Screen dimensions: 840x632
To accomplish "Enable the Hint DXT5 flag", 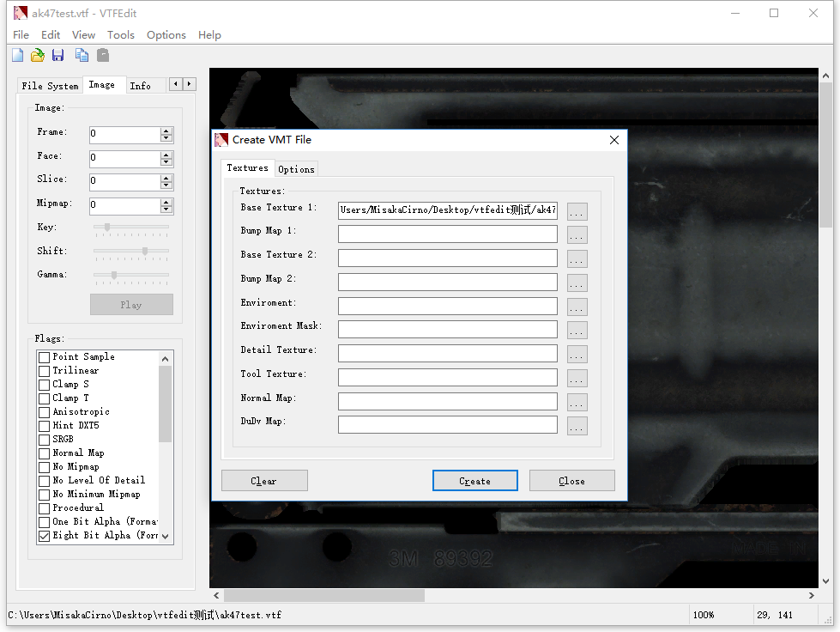I will click(45, 426).
